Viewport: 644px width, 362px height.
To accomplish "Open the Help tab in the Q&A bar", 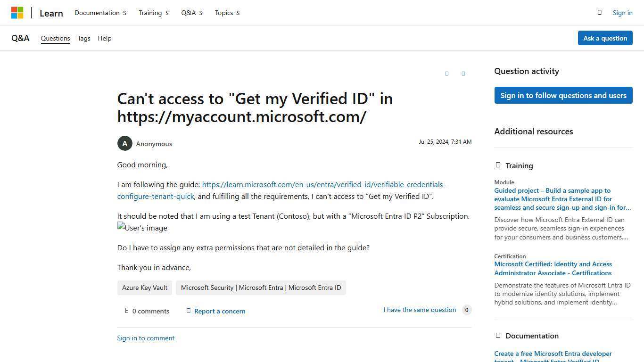I will pyautogui.click(x=105, y=38).
